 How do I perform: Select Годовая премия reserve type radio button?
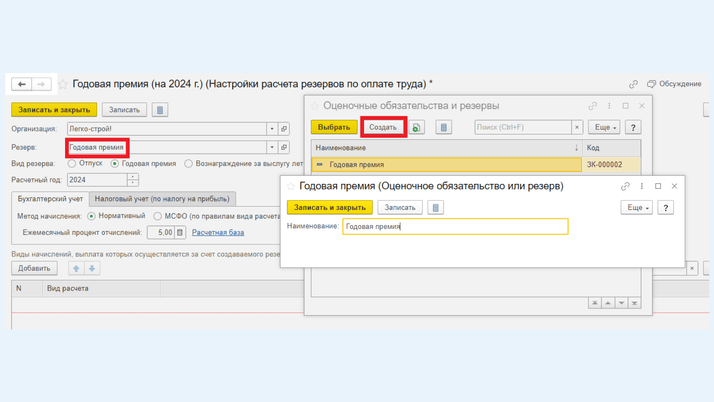point(115,163)
